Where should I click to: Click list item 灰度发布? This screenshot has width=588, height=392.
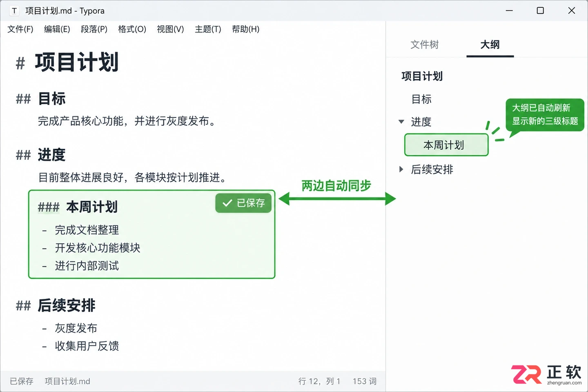coord(76,328)
